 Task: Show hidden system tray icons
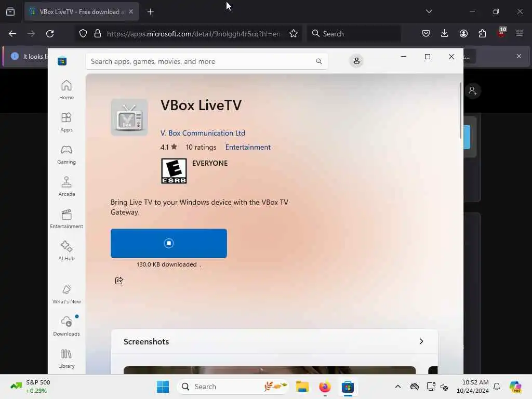[397, 387]
